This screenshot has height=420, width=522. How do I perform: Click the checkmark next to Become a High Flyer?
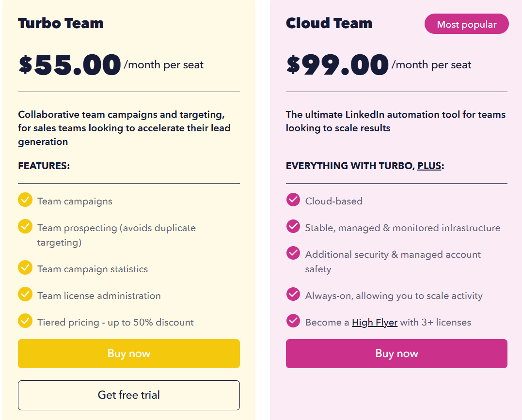click(x=293, y=322)
